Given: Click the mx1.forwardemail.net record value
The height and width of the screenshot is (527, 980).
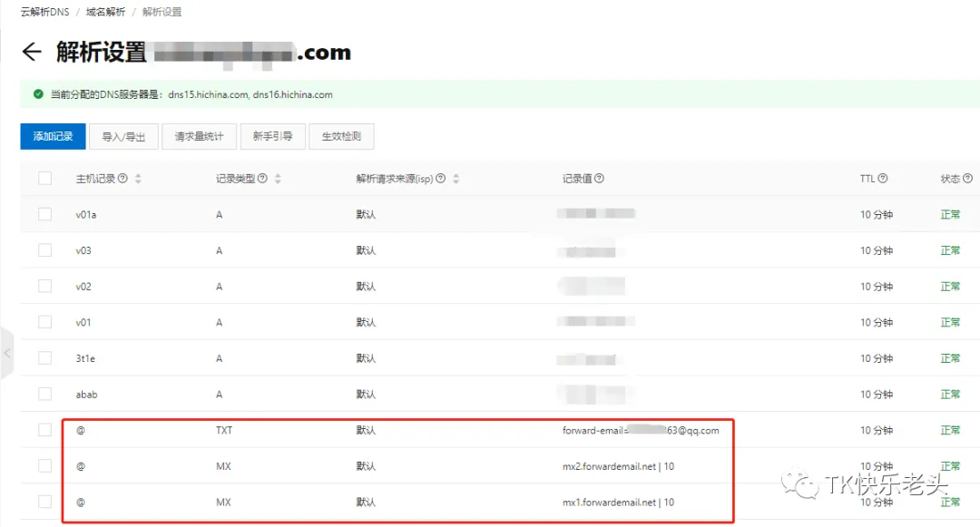Looking at the screenshot, I should pyautogui.click(x=618, y=503).
